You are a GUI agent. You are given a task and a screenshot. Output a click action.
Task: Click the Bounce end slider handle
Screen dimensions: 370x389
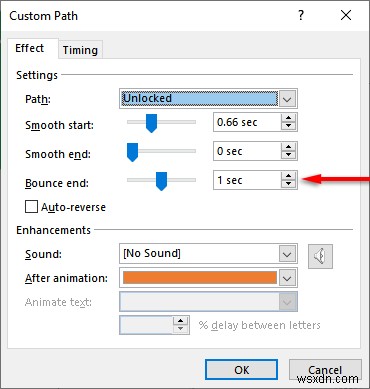(x=161, y=181)
